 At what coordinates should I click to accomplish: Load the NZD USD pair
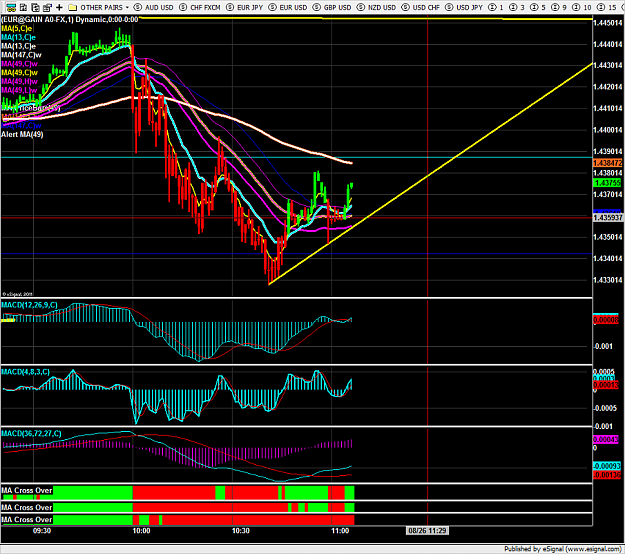tap(376, 7)
